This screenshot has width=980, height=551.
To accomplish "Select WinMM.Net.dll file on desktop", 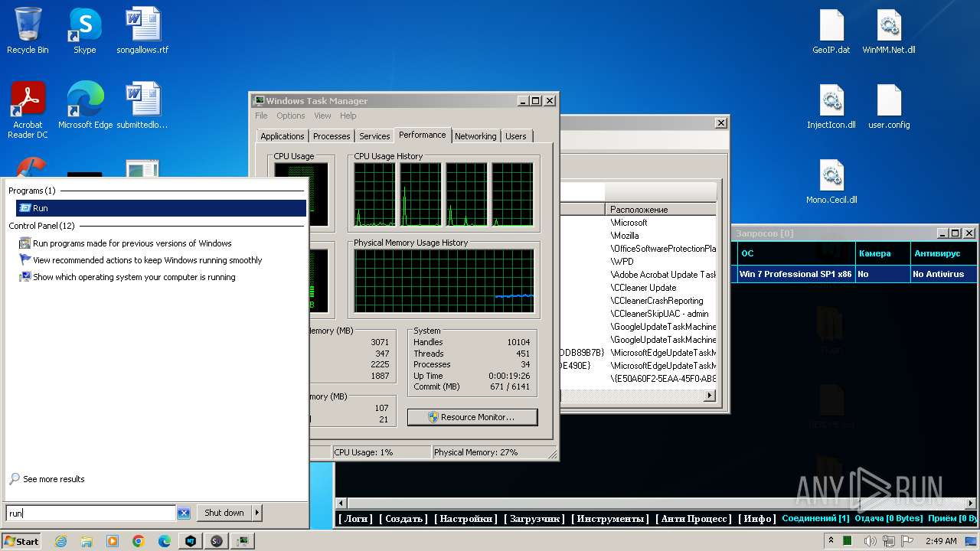I will pos(889,31).
